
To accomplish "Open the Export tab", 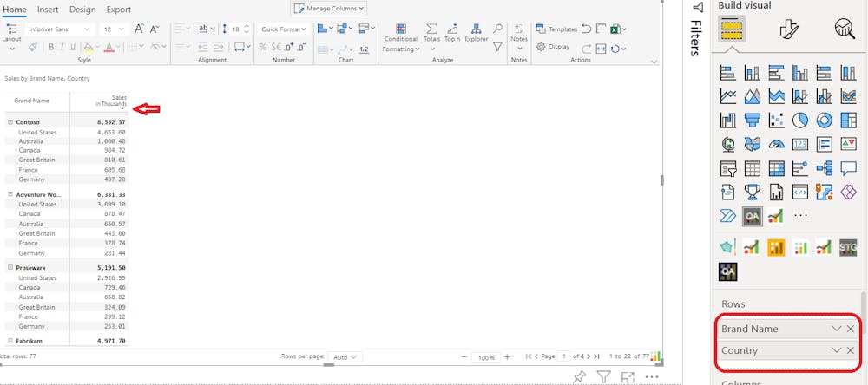I will pos(118,10).
